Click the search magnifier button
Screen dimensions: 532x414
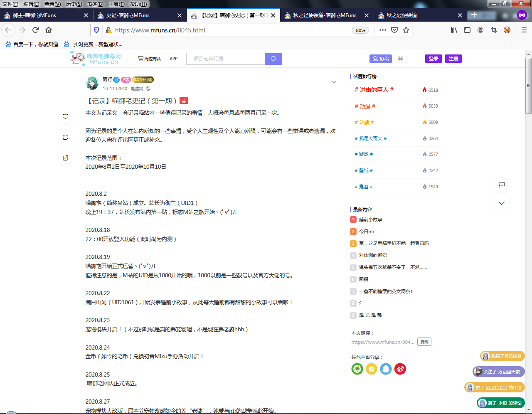273,59
